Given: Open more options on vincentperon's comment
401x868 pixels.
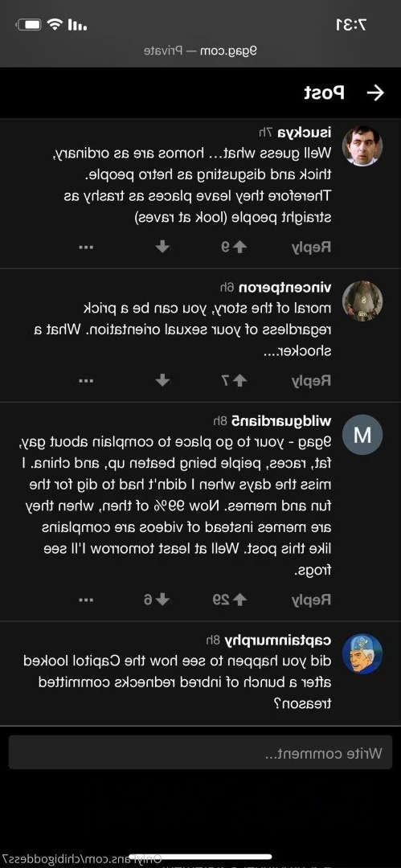Looking at the screenshot, I should 85,380.
